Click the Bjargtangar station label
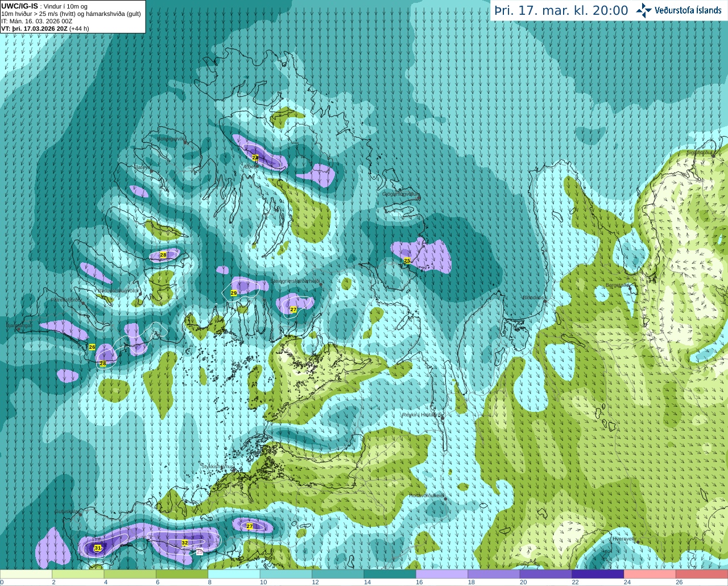 [19, 325]
